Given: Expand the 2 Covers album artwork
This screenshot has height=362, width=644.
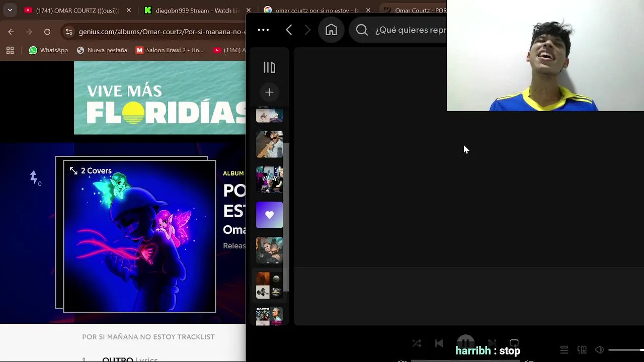Looking at the screenshot, I should point(91,171).
